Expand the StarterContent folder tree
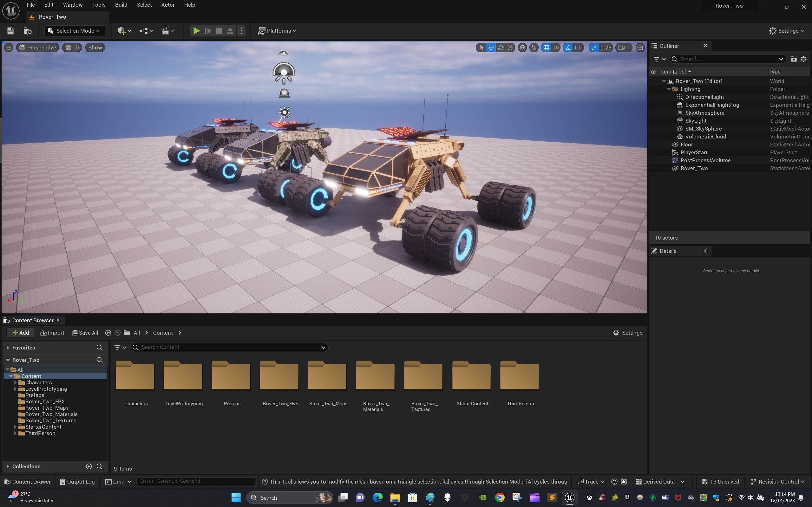Screen dimensions: 812x507 coord(15,427)
